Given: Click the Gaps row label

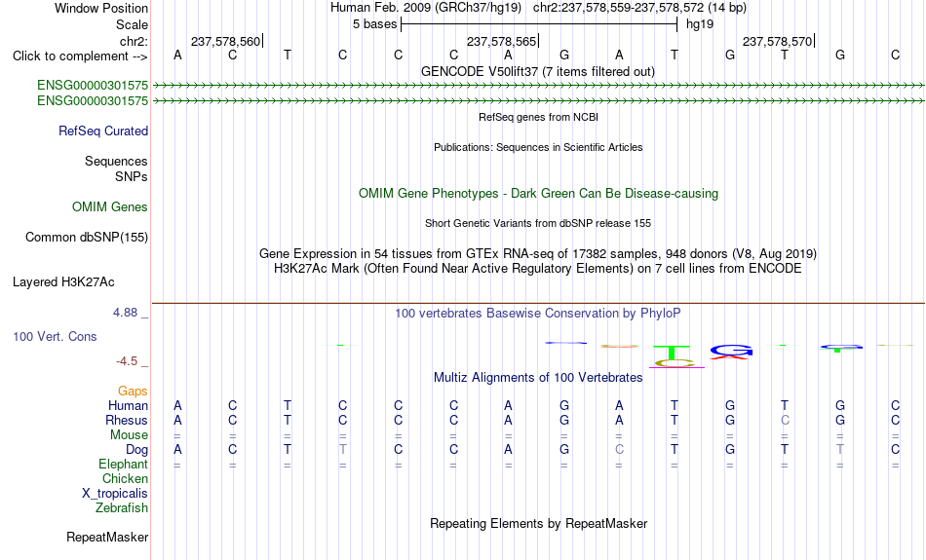Looking at the screenshot, I should (133, 392).
